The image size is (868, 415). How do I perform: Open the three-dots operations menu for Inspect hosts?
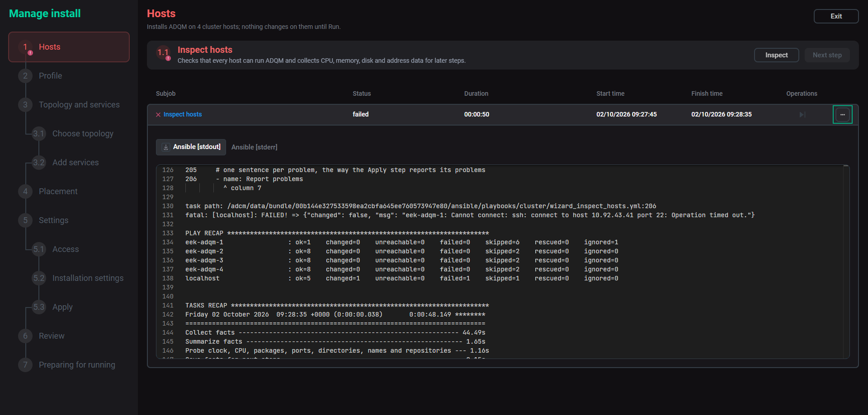[x=842, y=115]
